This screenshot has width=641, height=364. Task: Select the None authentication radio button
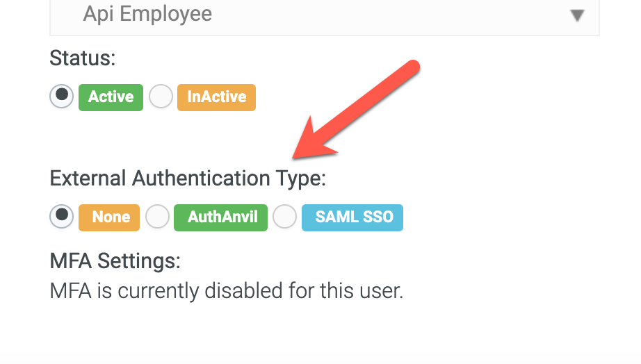[x=62, y=216]
